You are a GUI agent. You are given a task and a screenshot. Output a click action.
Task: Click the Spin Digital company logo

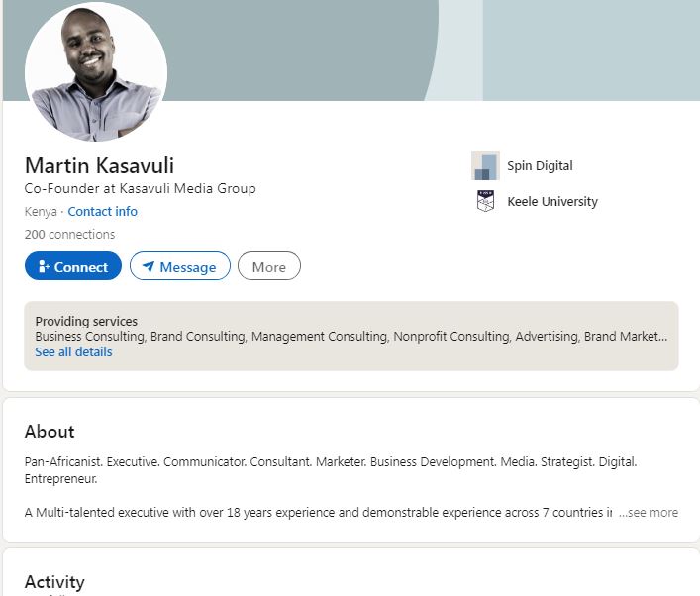point(485,165)
